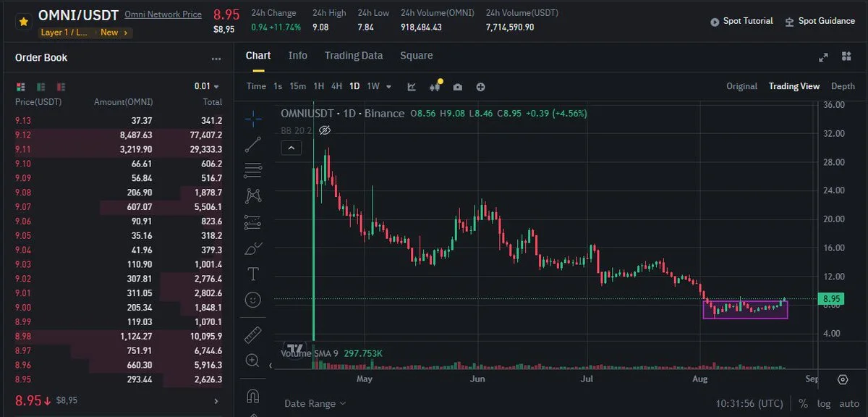Switch chart to Depth view
This screenshot has height=417, width=868.
click(x=843, y=86)
